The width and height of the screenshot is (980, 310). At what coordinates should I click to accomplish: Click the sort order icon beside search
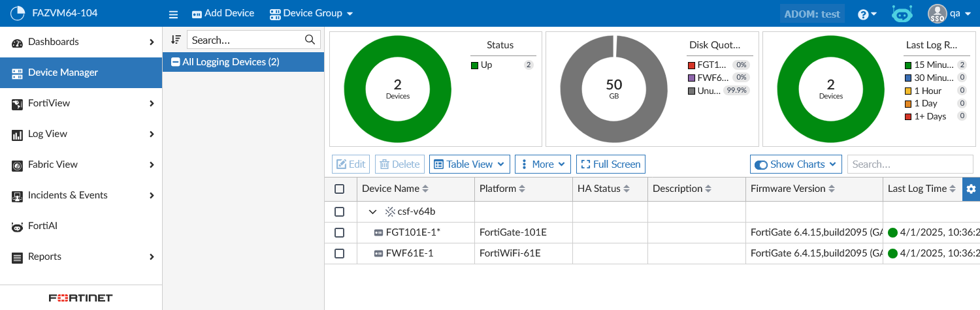(x=175, y=40)
